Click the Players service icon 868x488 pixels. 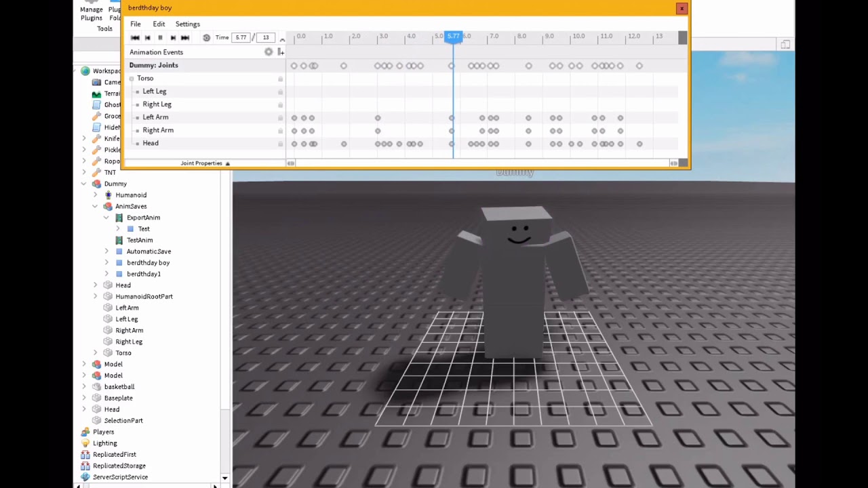point(85,432)
